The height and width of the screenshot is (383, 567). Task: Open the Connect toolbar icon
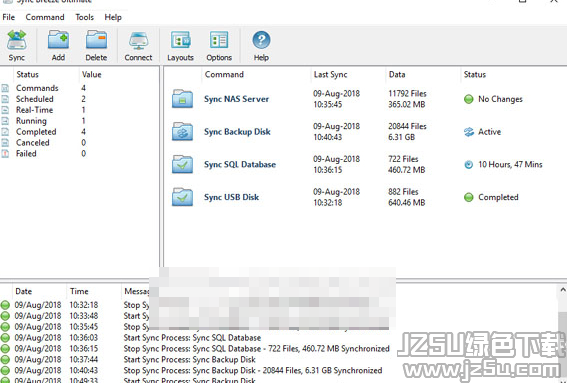click(138, 41)
